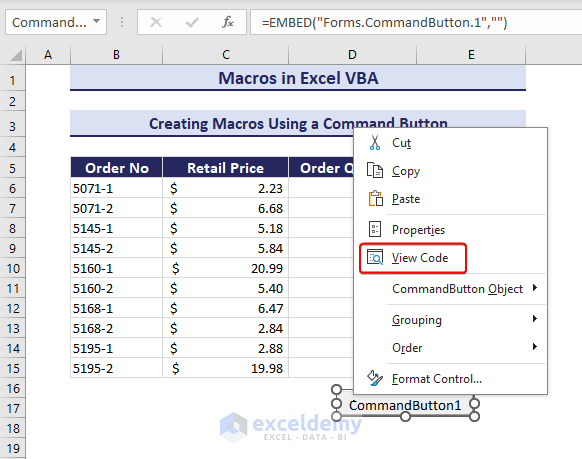Click order number cell 5071-2
The width and height of the screenshot is (582, 459).
point(116,208)
